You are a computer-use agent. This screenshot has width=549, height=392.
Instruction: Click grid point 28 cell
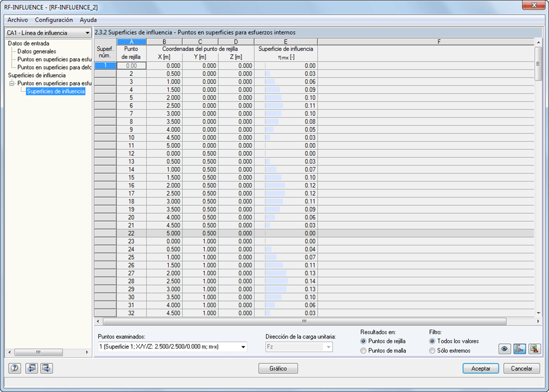(x=131, y=281)
